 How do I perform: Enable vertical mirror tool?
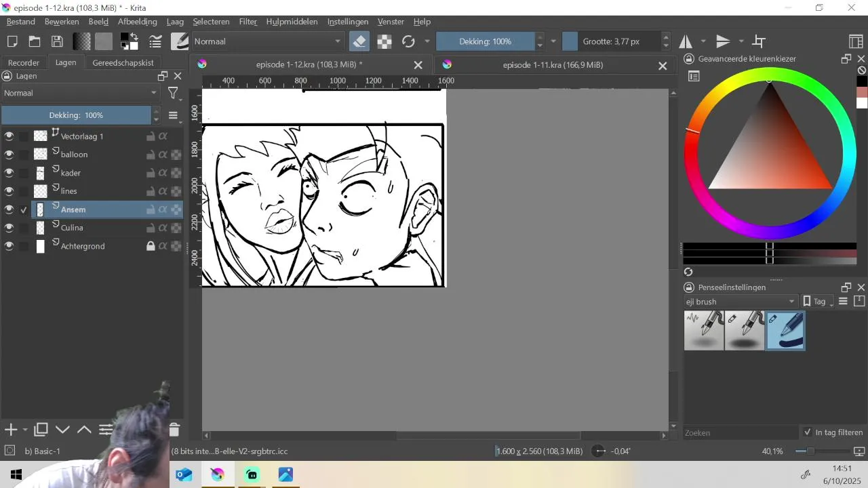[723, 41]
